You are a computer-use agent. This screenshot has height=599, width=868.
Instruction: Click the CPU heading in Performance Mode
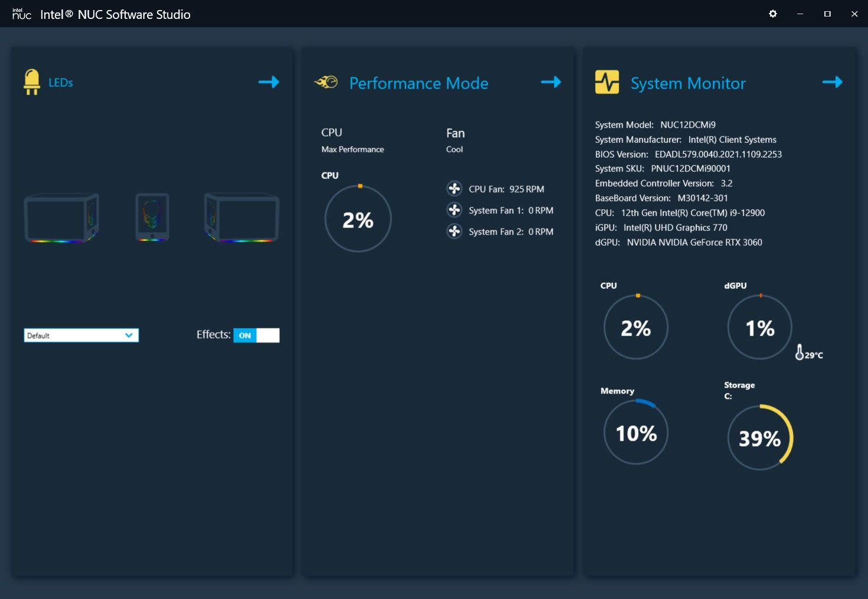332,132
